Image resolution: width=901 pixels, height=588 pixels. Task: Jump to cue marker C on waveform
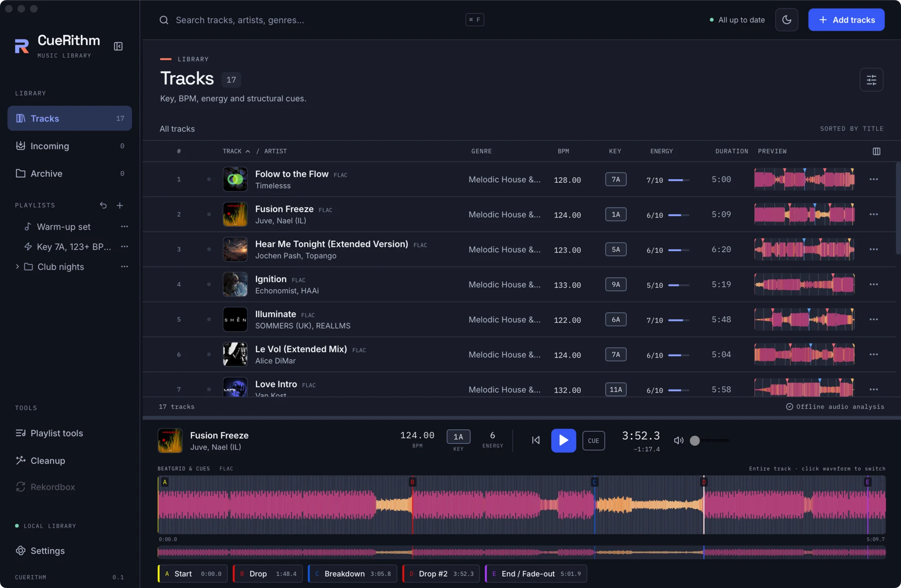click(x=594, y=482)
